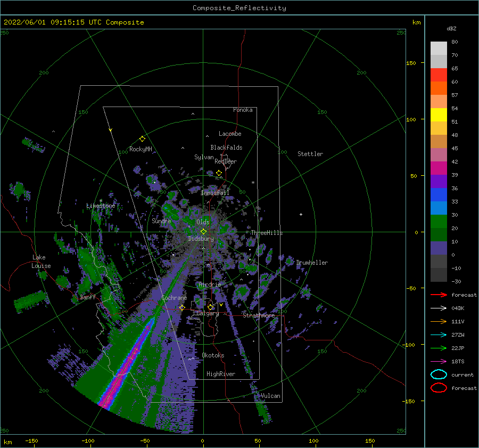Click the Okotoks town label
Screen dimensions: 479x448
coord(213,355)
